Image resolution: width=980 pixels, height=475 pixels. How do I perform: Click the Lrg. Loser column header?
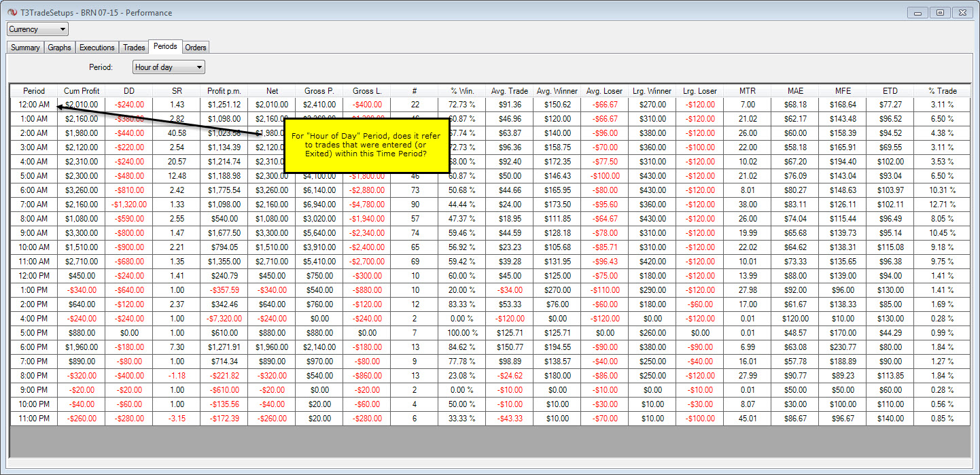[x=700, y=90]
